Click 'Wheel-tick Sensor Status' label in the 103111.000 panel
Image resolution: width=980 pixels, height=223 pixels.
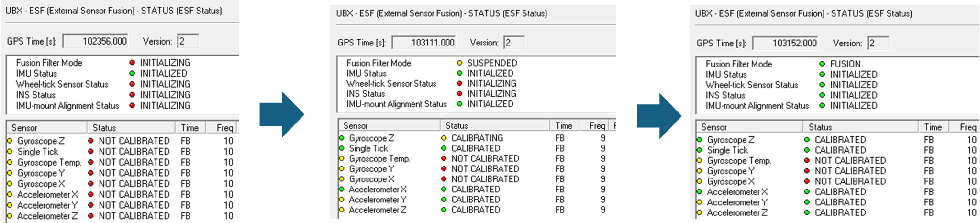tap(391, 83)
